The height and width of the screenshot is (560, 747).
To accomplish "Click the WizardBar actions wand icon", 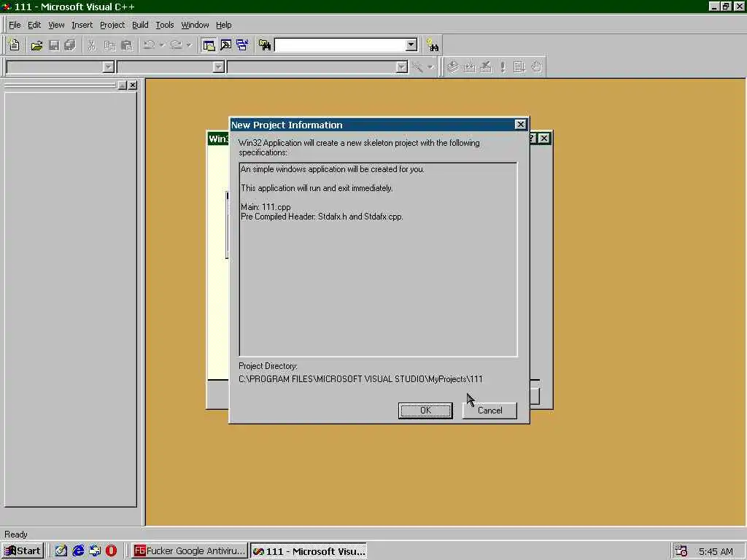I will (418, 67).
